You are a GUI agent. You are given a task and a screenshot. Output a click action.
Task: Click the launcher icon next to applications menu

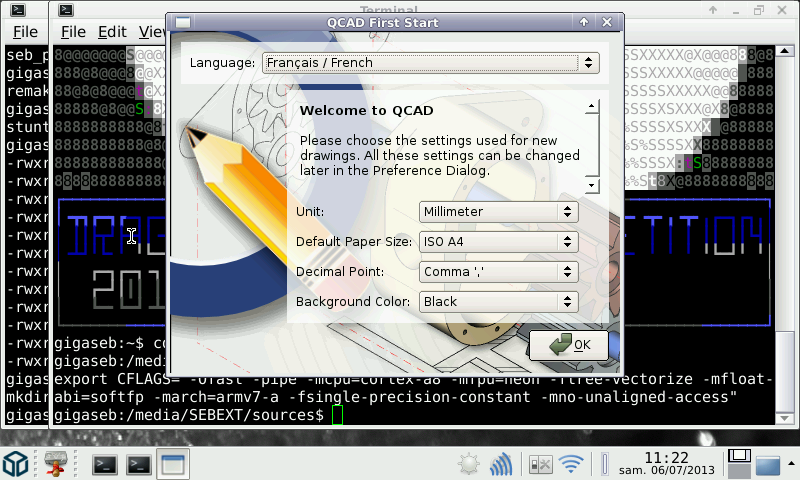click(55, 464)
